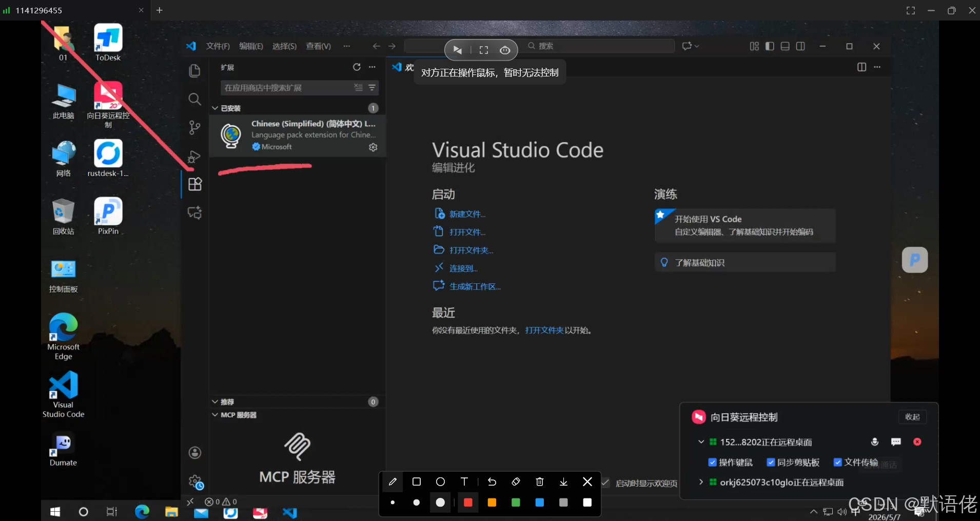This screenshot has width=980, height=521.
Task: Uncheck the 同步剪贴板 checkbox
Action: (x=771, y=462)
